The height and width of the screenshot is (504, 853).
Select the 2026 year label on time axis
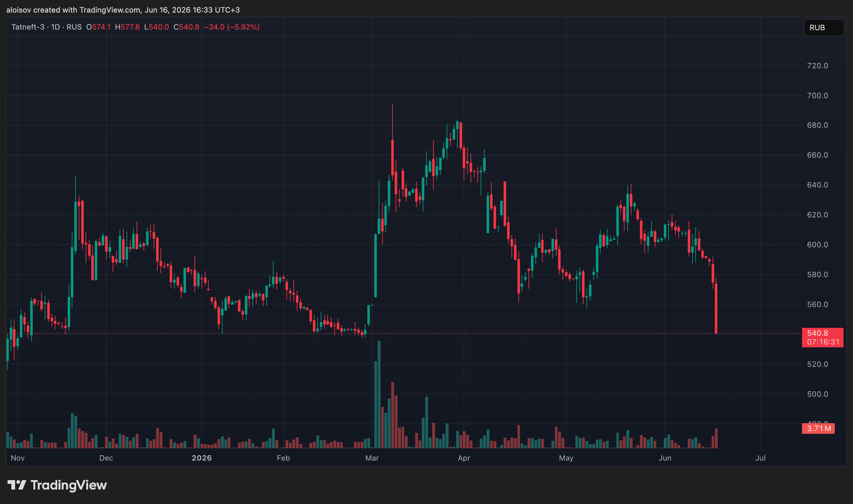pyautogui.click(x=201, y=458)
